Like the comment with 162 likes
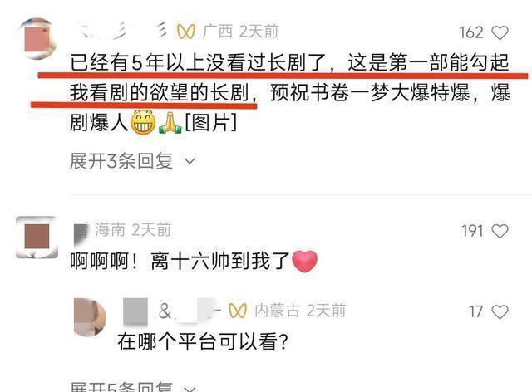This screenshot has width=532, height=392. 500,33
